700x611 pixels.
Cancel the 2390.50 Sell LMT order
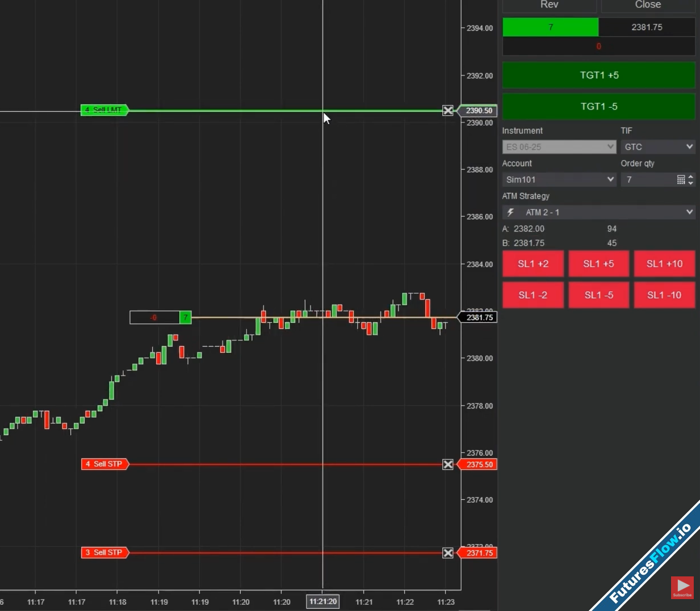(x=448, y=111)
